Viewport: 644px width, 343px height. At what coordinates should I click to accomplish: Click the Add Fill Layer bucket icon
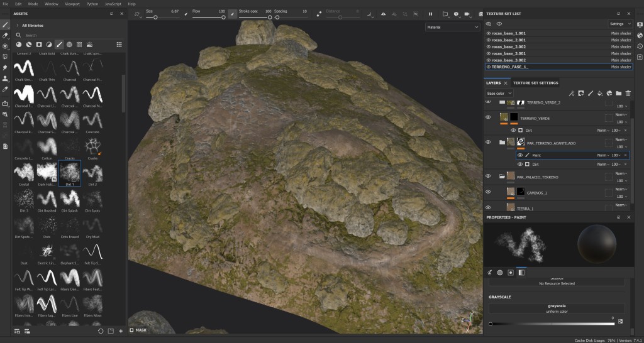(599, 93)
